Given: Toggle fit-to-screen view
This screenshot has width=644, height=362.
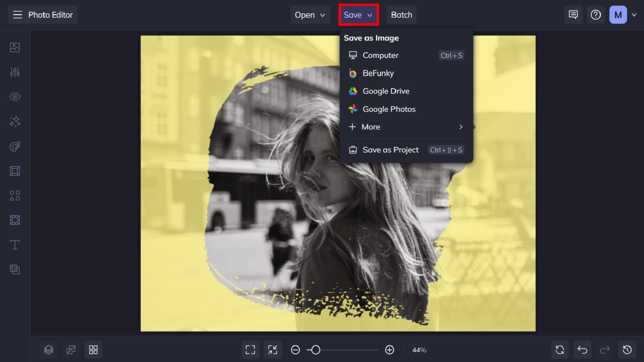Looking at the screenshot, I should click(x=273, y=350).
